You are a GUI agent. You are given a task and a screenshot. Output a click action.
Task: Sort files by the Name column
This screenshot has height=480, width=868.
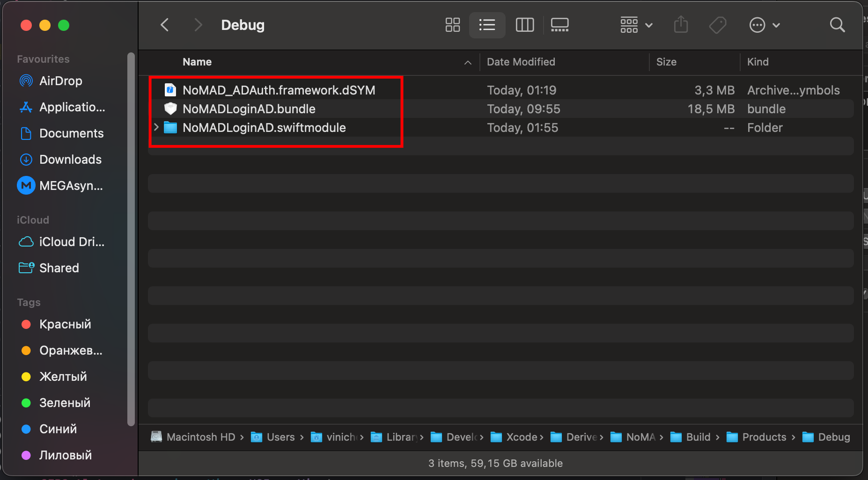click(x=197, y=62)
